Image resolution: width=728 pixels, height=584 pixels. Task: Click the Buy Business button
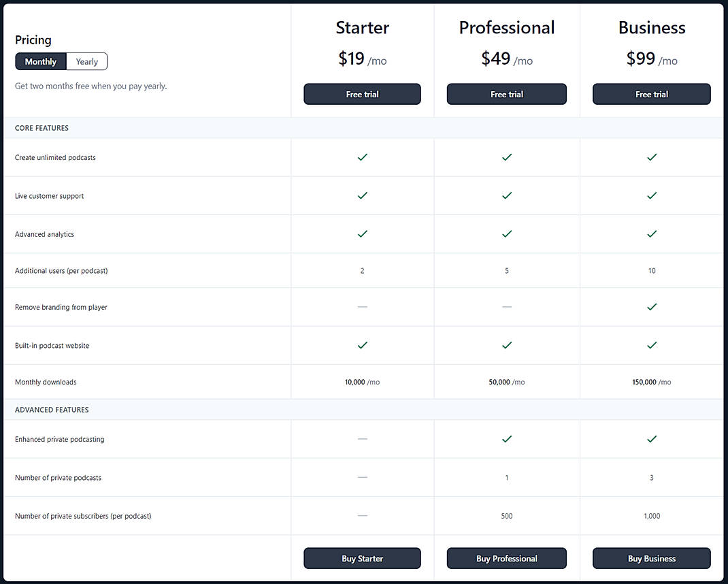(651, 558)
